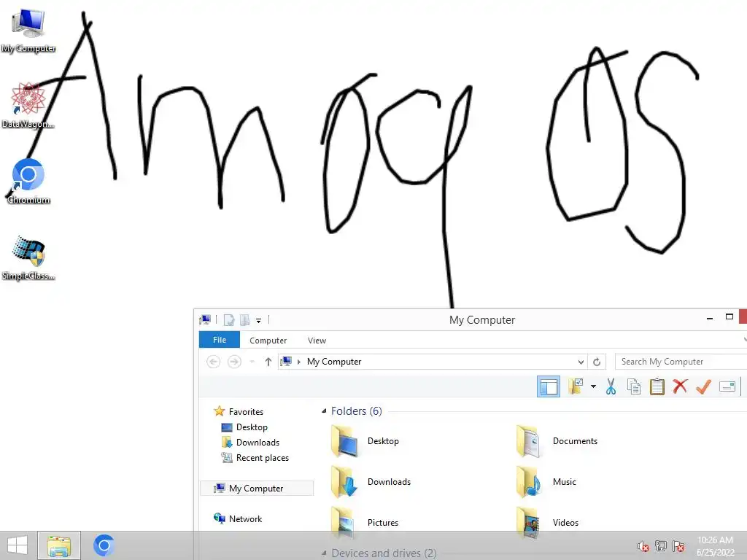Click the Copy toolbar icon
The width and height of the screenshot is (747, 560).
[634, 386]
